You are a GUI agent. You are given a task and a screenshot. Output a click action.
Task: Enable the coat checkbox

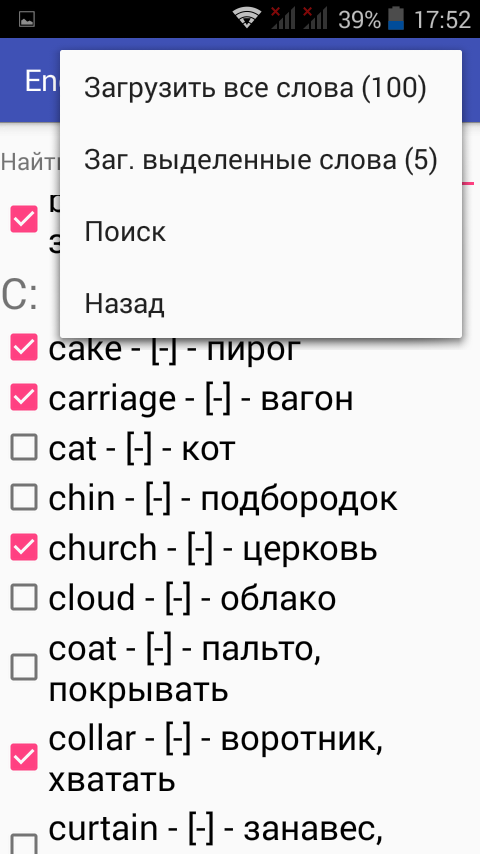(x=24, y=668)
